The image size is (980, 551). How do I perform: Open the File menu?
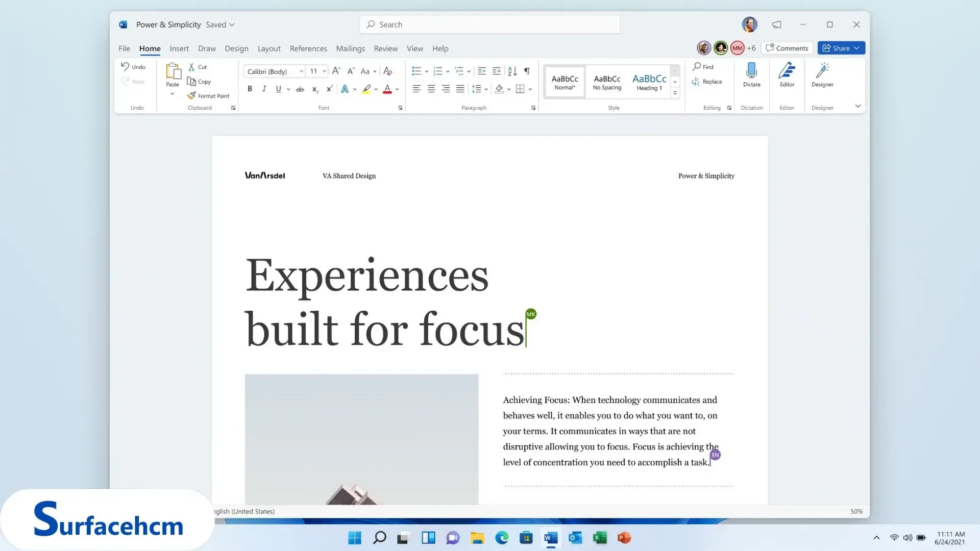coord(124,48)
